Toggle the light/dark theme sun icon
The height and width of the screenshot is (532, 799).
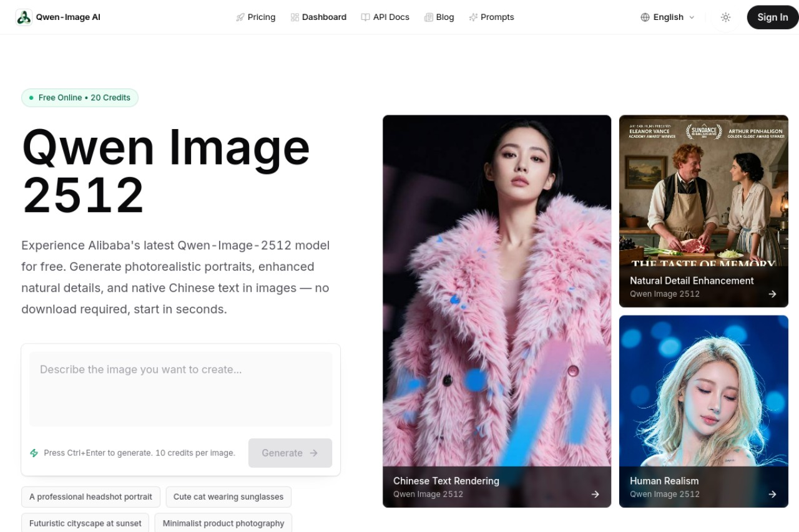tap(725, 17)
